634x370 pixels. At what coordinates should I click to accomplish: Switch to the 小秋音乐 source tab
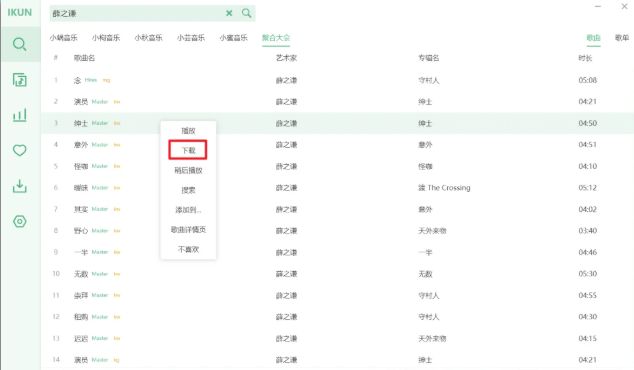[x=148, y=38]
